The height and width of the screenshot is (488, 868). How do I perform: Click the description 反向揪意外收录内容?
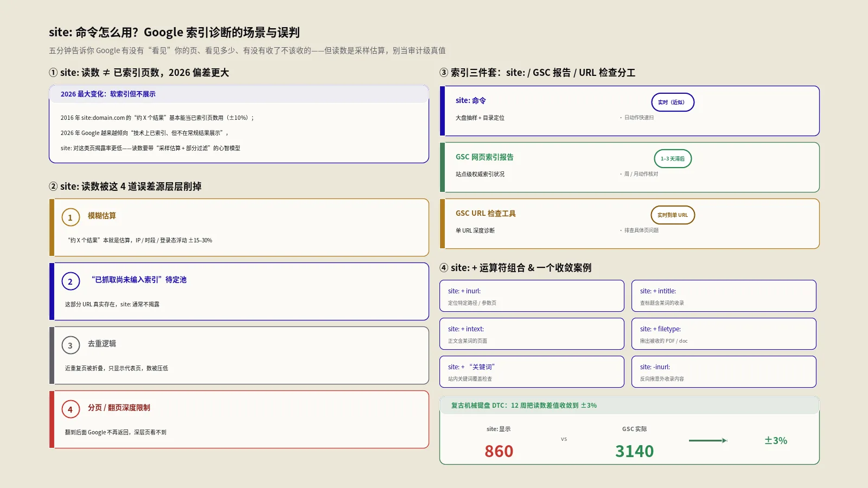662,379
